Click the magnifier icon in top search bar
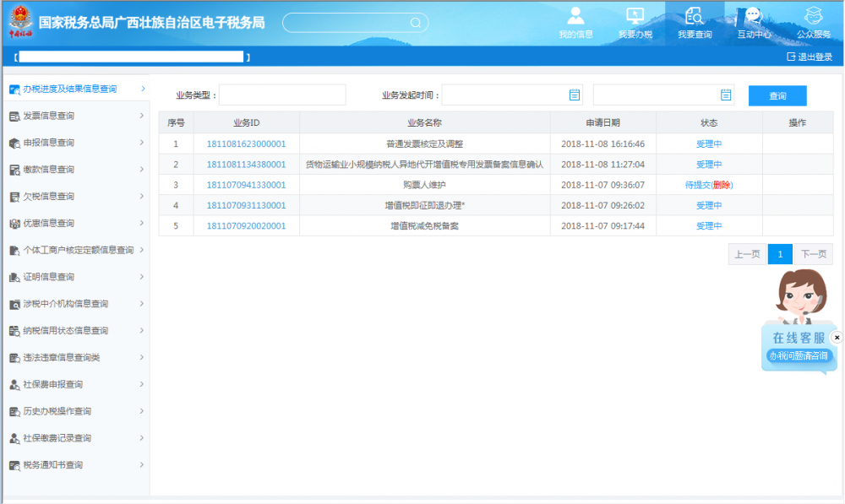845x504 pixels. point(415,23)
